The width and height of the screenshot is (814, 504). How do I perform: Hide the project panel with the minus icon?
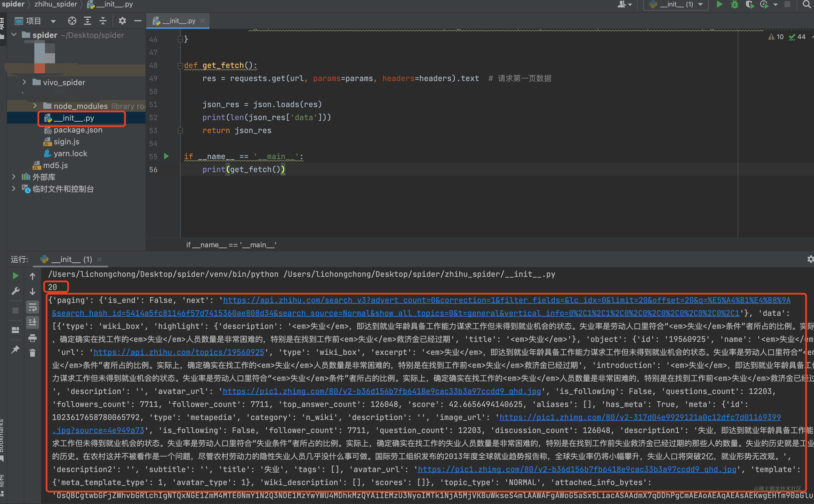(x=138, y=21)
